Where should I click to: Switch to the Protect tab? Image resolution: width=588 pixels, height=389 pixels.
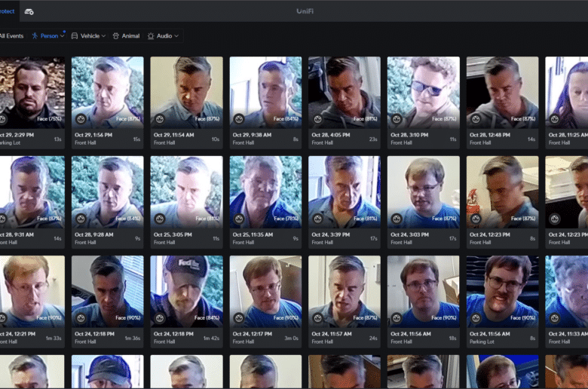click(7, 11)
